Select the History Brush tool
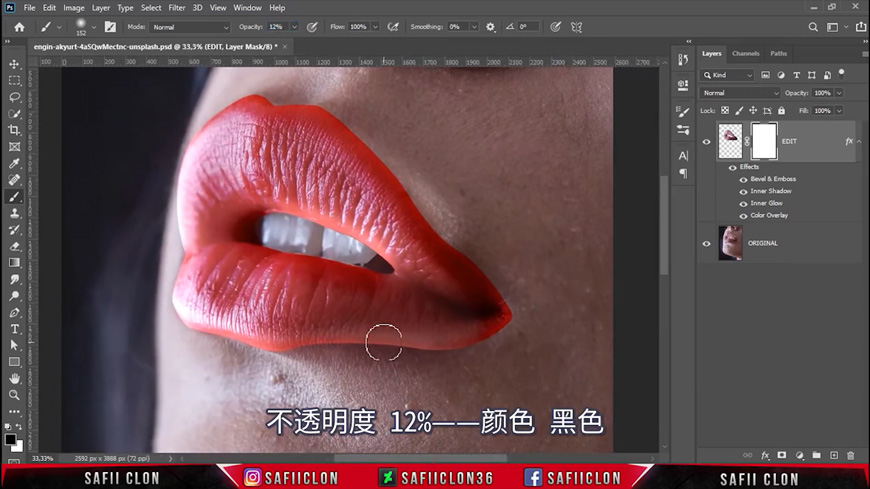The image size is (870, 489). coord(14,230)
